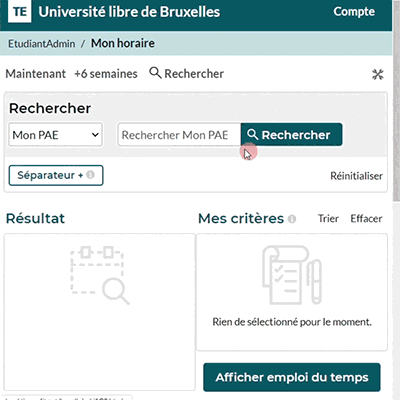Click the Réinitialiser link
Viewport: 400px width, 400px height.
tap(356, 176)
